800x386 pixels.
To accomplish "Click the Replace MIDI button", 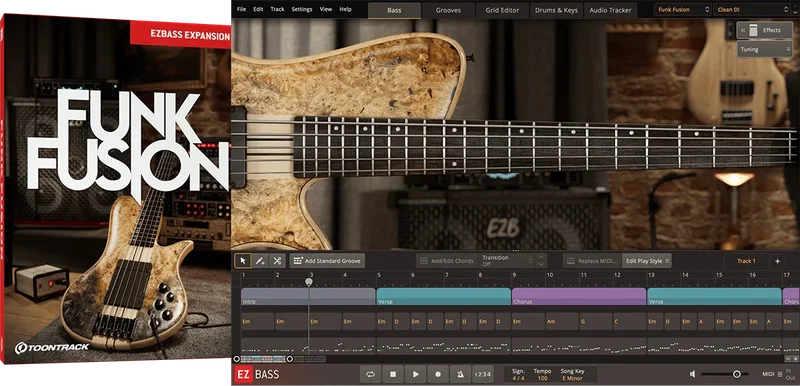I will (x=592, y=261).
